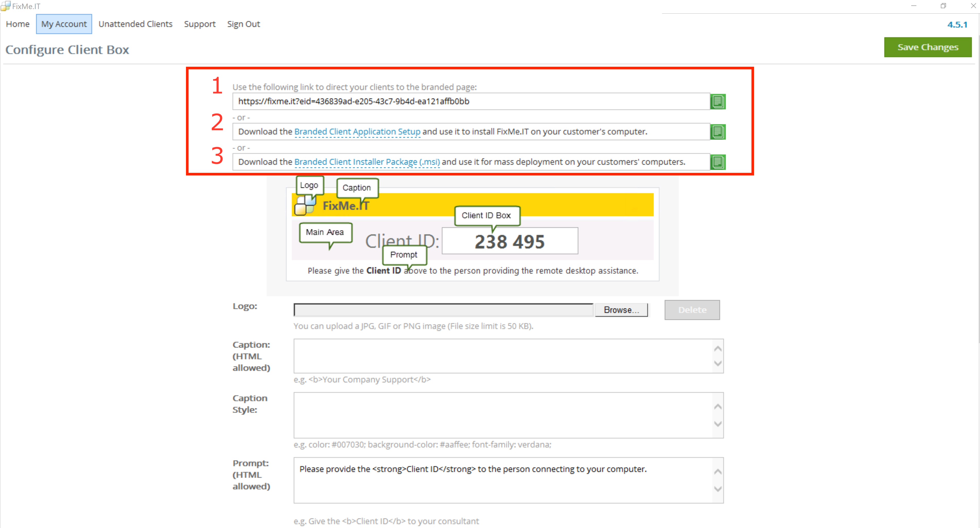Click Sign Out

[x=243, y=24]
